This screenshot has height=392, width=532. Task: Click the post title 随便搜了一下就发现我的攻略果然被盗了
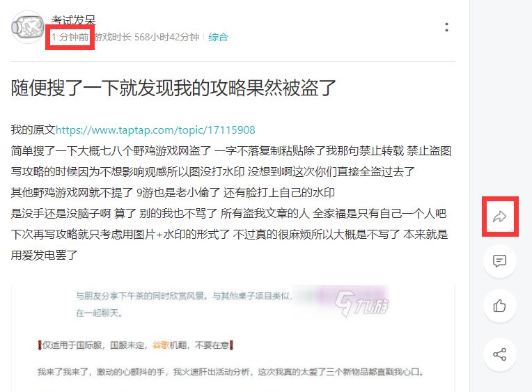pyautogui.click(x=173, y=88)
